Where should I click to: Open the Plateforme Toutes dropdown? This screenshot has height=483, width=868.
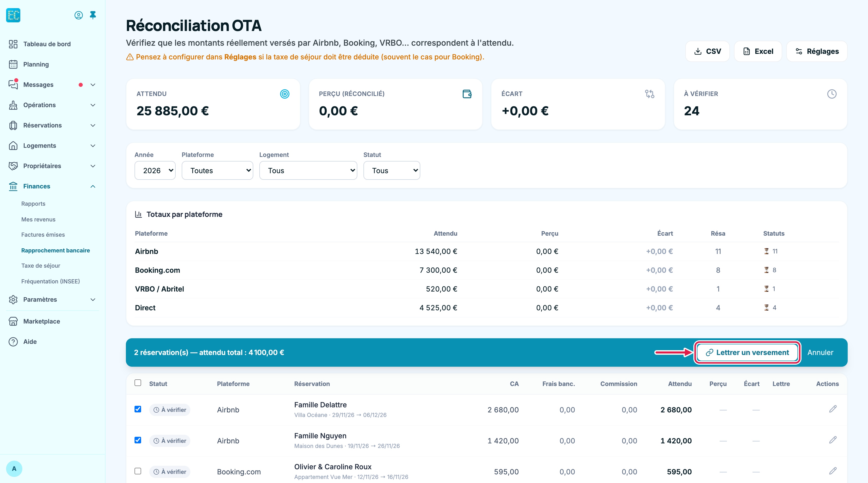point(217,171)
